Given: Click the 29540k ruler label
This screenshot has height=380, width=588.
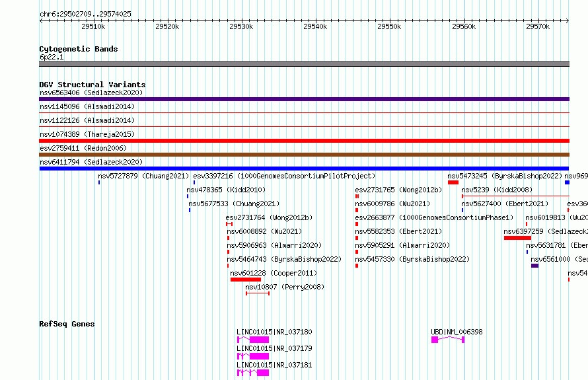Looking at the screenshot, I should pos(315,26).
